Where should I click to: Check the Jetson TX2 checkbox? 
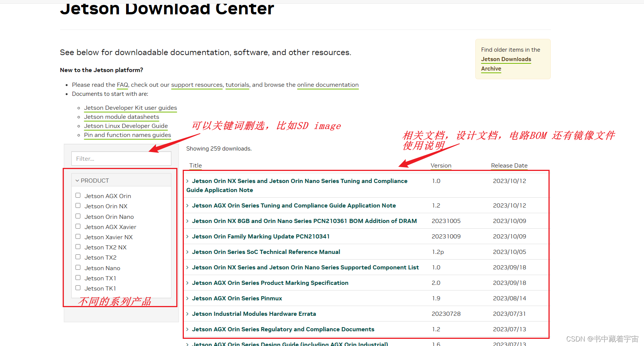pyautogui.click(x=78, y=257)
